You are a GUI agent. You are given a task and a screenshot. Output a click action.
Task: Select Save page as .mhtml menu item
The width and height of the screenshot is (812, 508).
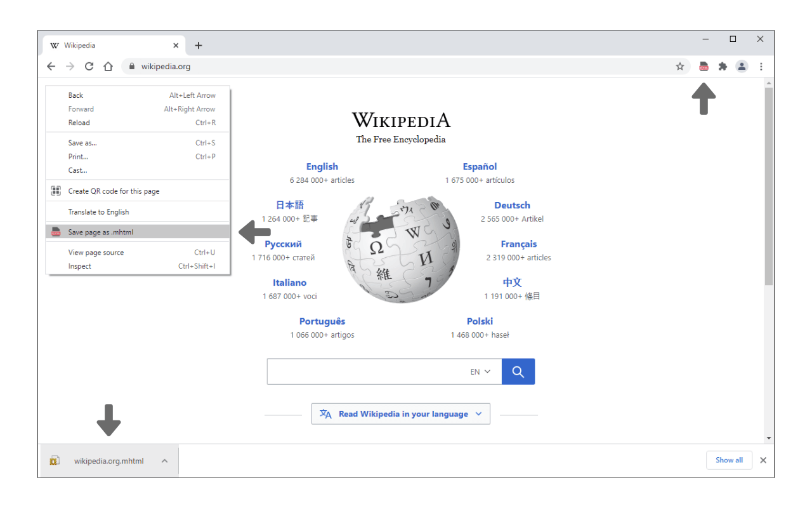tap(138, 232)
